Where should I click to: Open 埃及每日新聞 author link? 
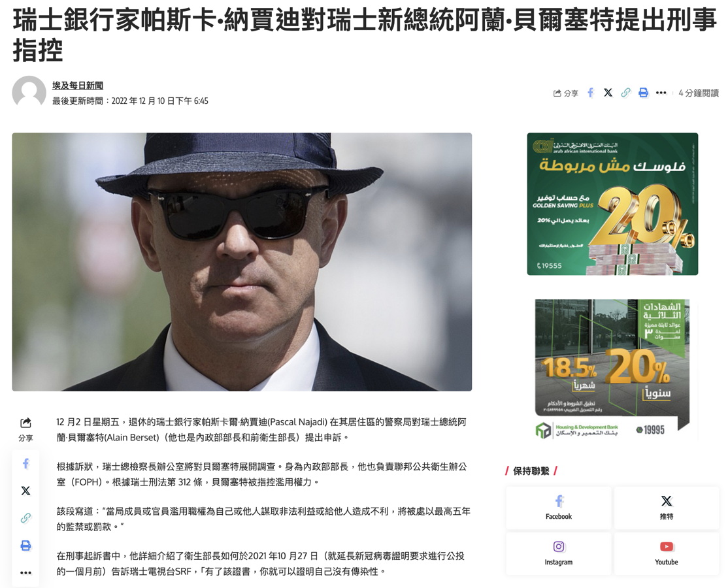pos(78,86)
